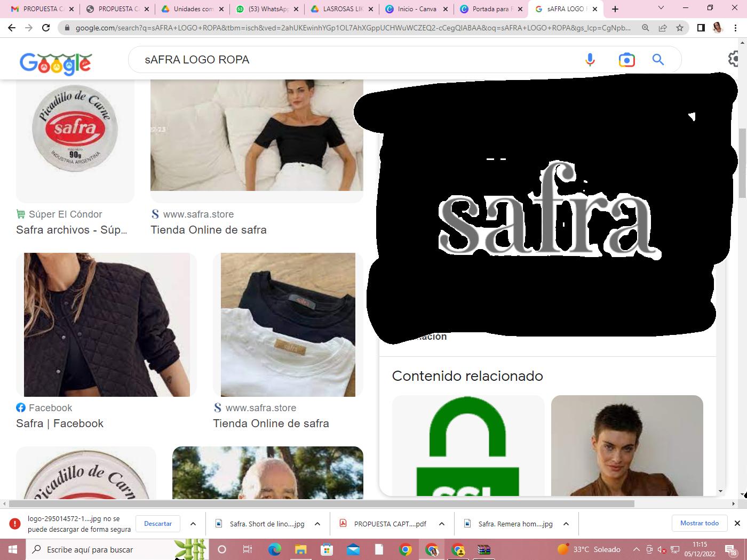
Task: Open Safra archivos Súper El Cóndor link
Action: tap(71, 230)
